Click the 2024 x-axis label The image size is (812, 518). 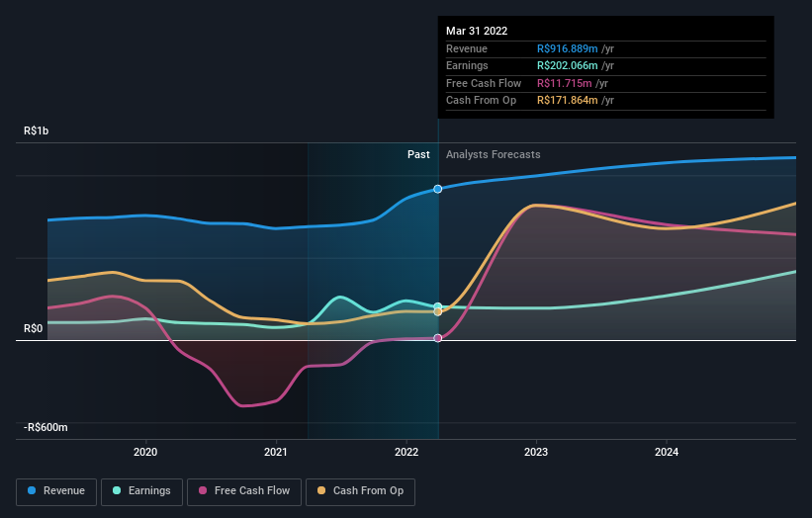pyautogui.click(x=667, y=452)
